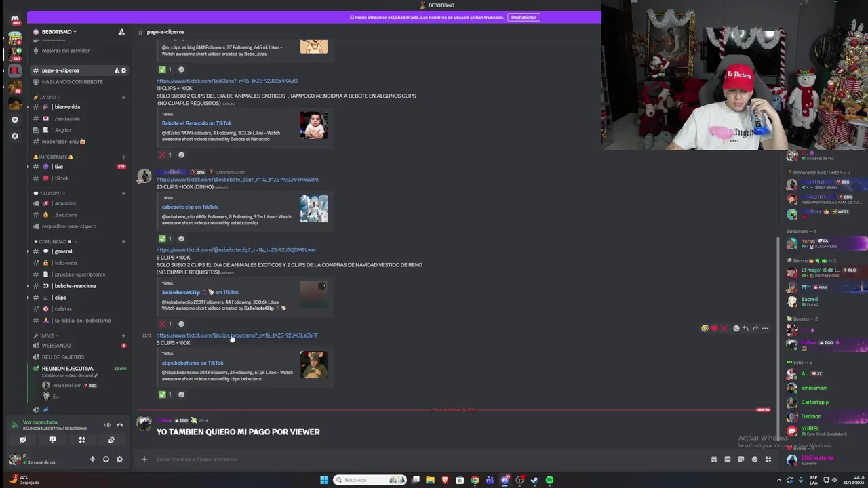React with laughing emoji on hovered message

pyautogui.click(x=705, y=329)
